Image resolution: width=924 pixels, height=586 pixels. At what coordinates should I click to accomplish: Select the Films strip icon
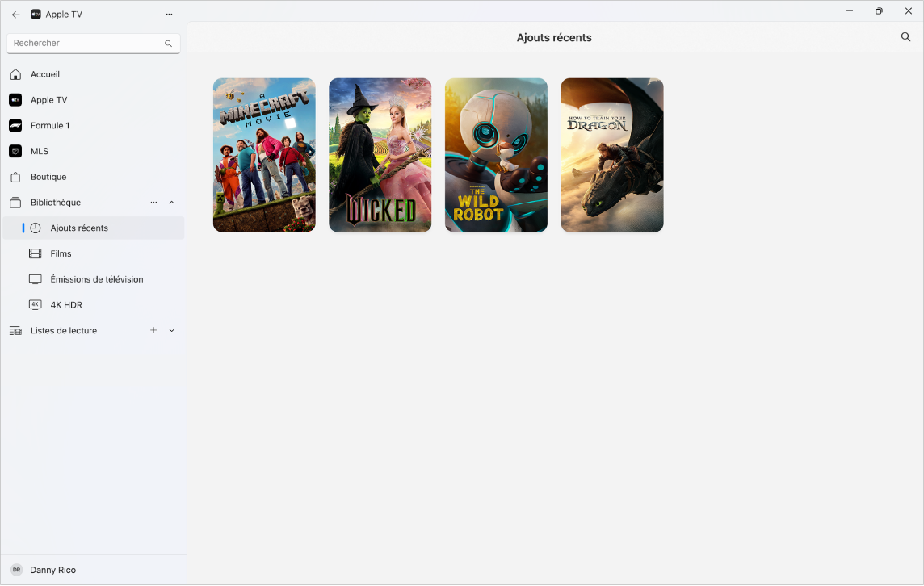[36, 253]
